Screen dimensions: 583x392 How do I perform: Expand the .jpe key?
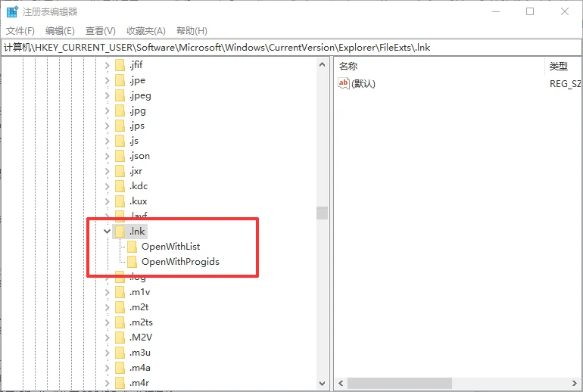click(x=107, y=80)
